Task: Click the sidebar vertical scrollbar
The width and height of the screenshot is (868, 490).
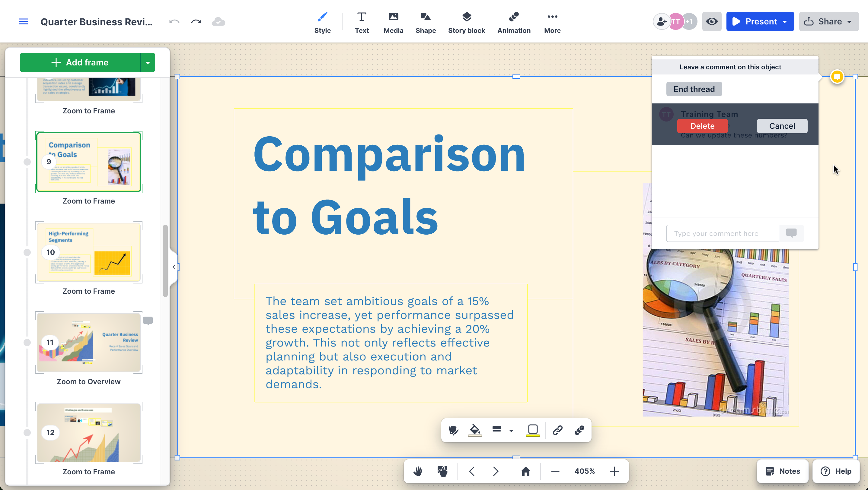Action: 165,261
